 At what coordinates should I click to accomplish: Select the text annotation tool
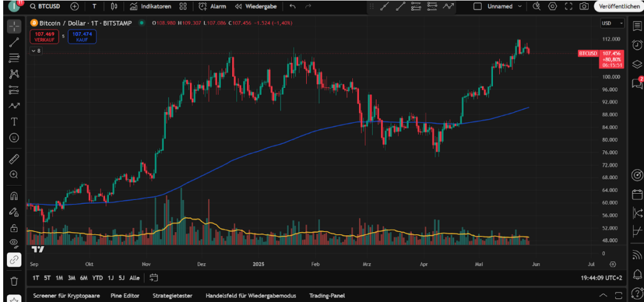14,121
